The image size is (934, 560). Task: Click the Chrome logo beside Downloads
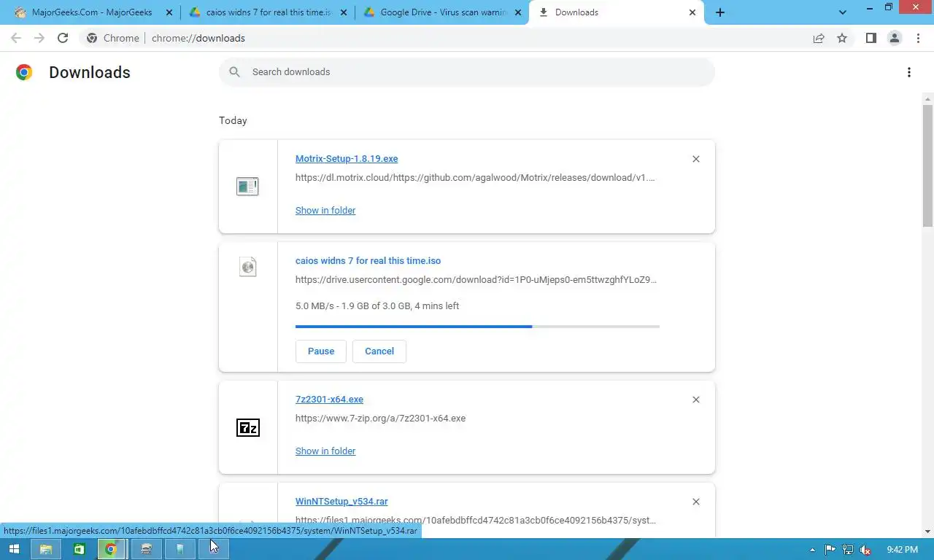click(x=24, y=72)
